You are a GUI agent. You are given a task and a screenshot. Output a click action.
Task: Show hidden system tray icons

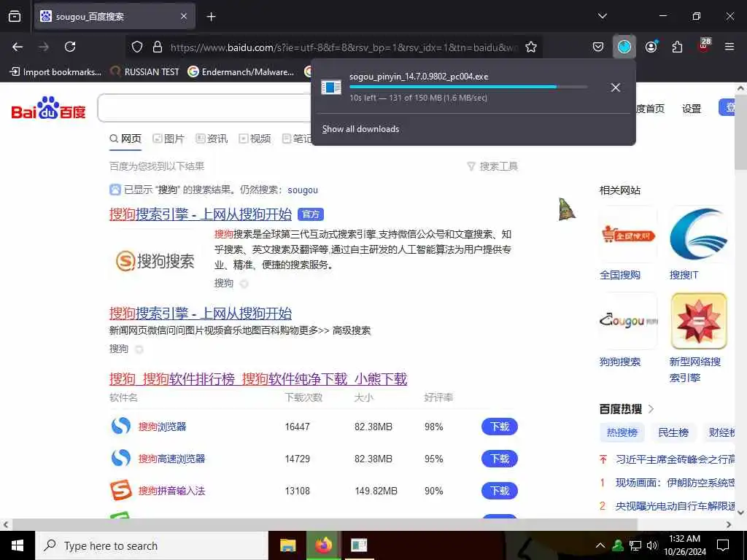point(600,545)
